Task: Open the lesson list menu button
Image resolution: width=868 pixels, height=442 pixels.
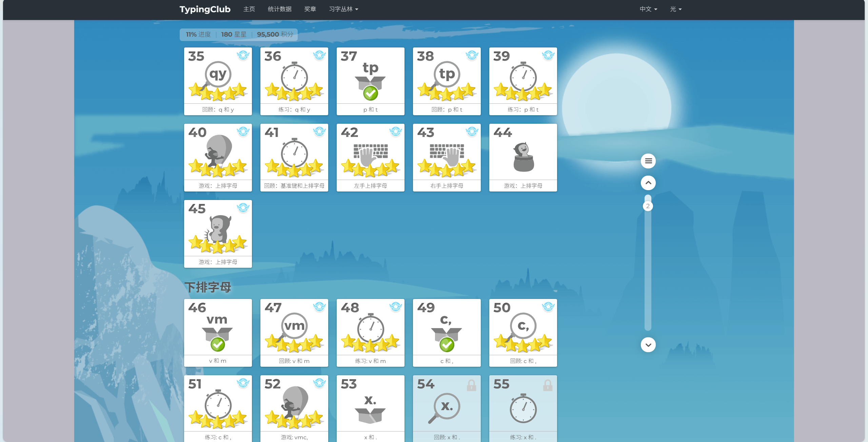Action: coord(648,161)
